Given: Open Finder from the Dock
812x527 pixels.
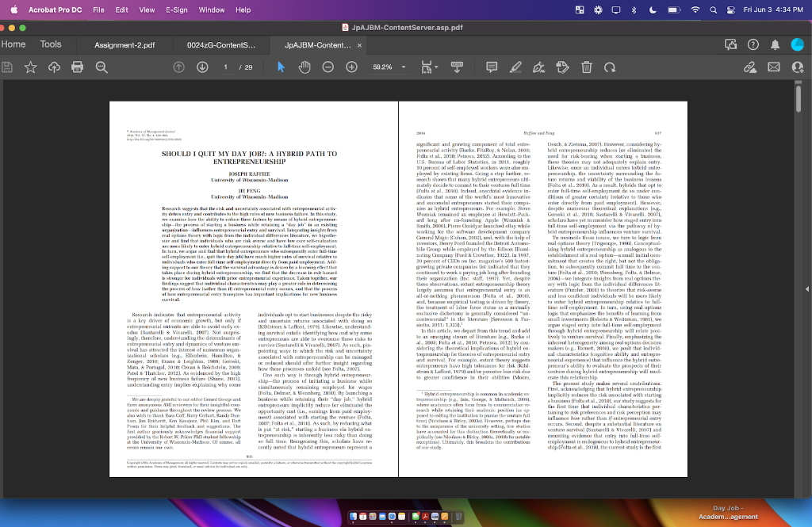Looking at the screenshot, I should point(353,516).
